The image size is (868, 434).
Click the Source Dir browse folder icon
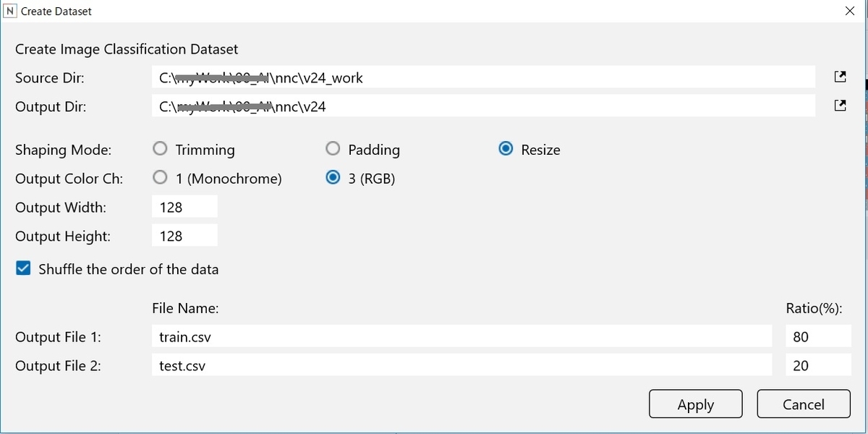(x=840, y=77)
